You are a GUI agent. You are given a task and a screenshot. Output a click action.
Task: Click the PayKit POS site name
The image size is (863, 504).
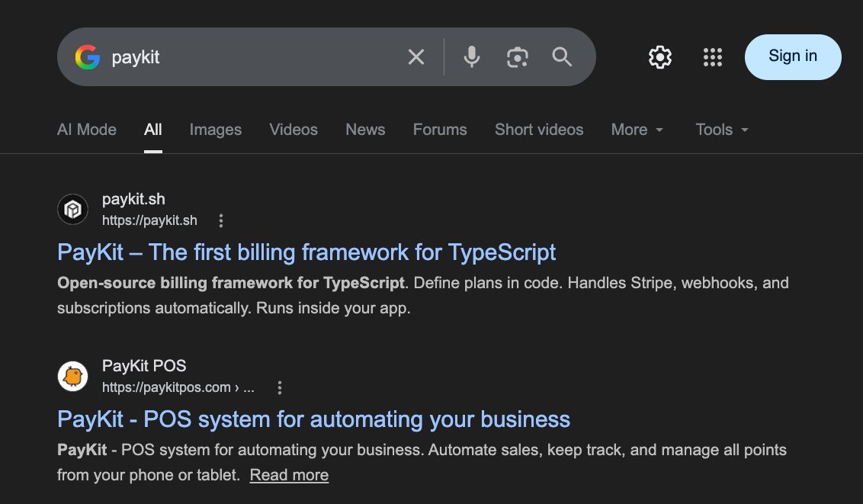pyautogui.click(x=144, y=366)
